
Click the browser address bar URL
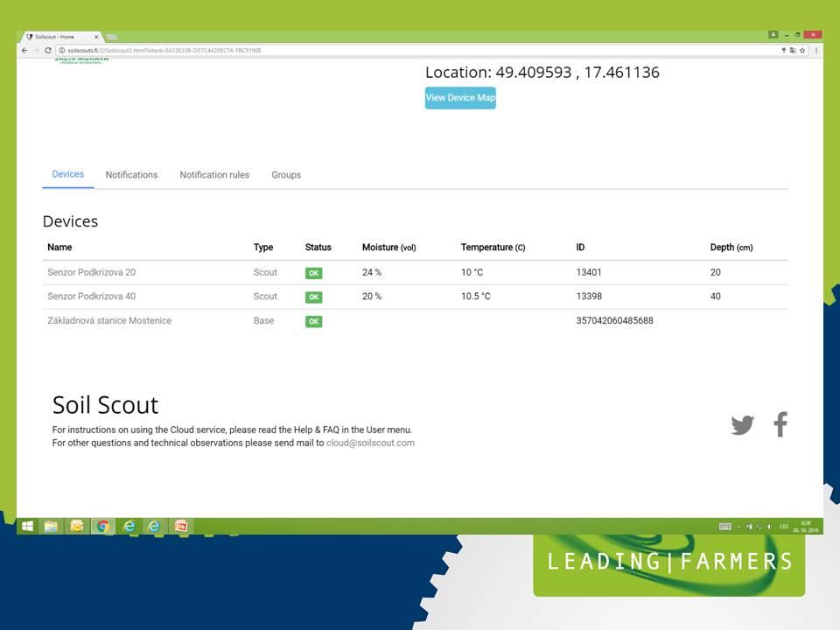click(164, 51)
